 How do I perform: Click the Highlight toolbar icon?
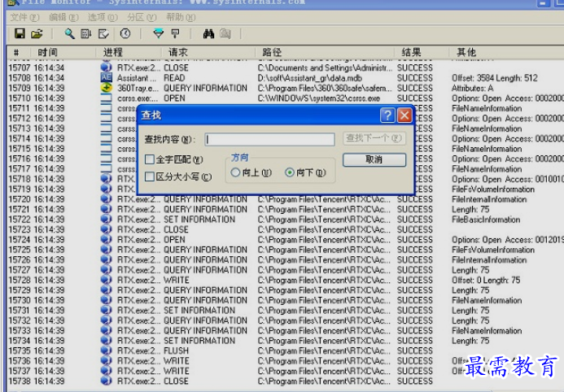tap(175, 34)
